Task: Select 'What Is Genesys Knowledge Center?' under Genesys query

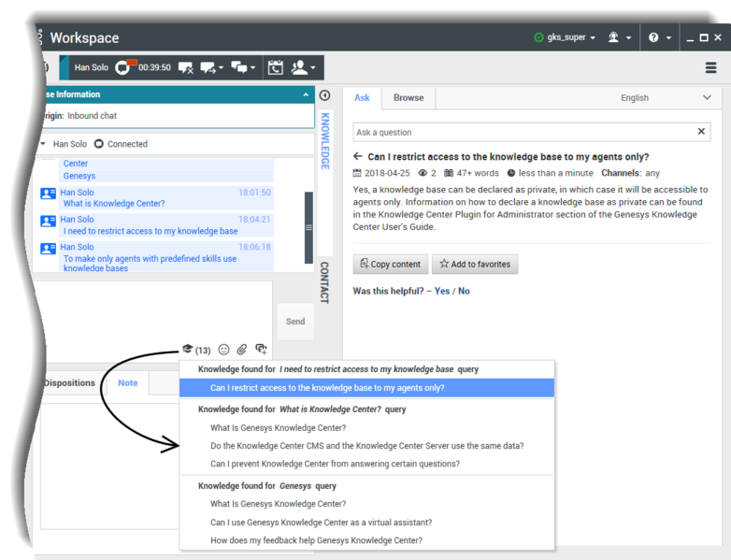Action: [x=366, y=504]
